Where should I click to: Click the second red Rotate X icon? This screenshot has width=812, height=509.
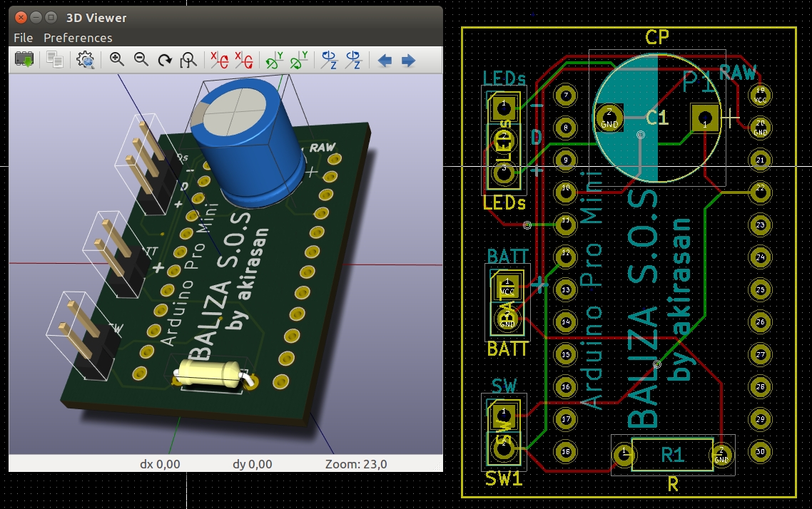click(x=244, y=60)
